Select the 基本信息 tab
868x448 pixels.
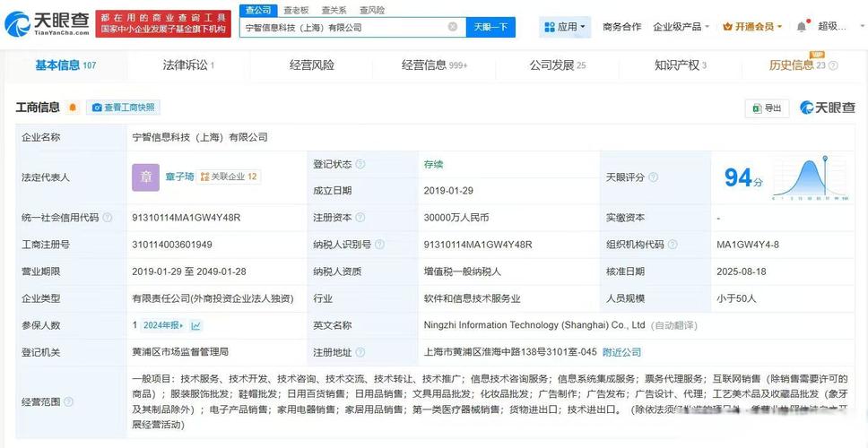tap(65, 65)
